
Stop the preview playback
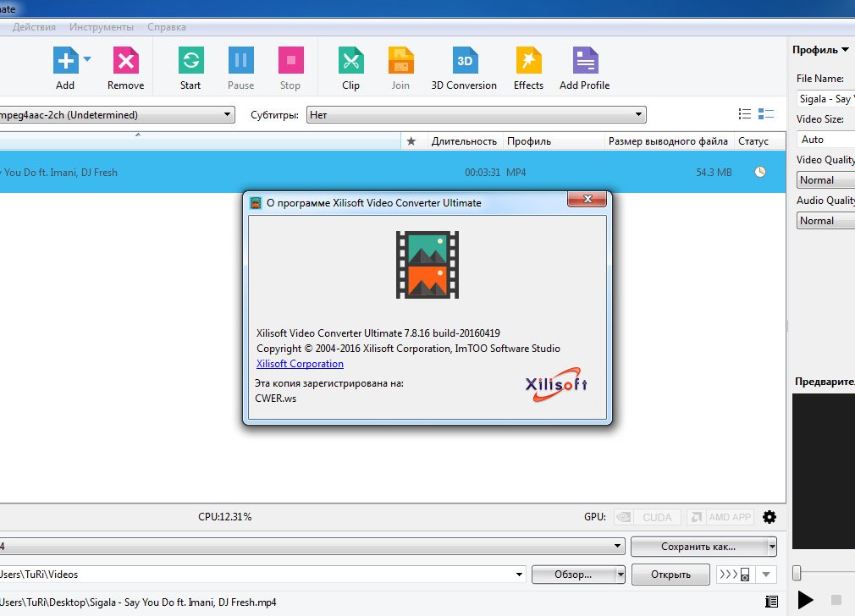[x=836, y=600]
